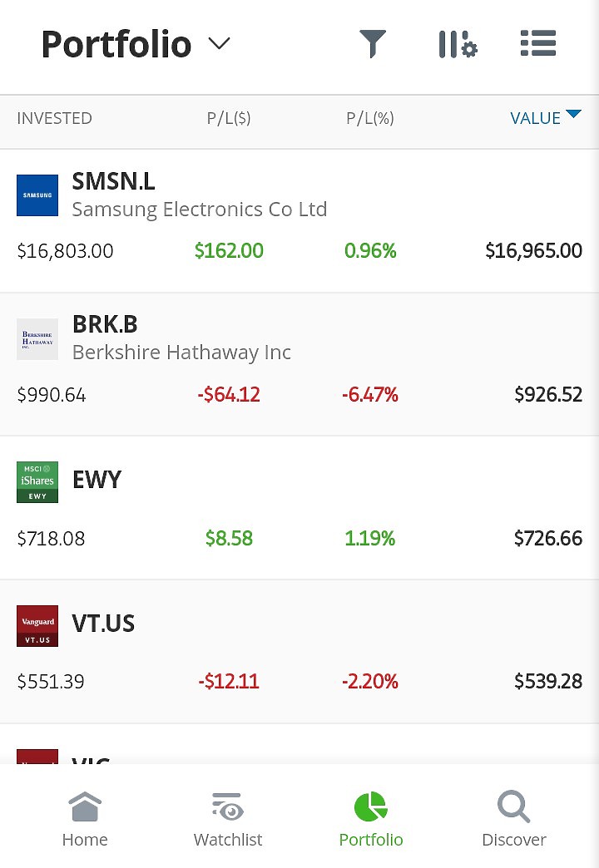Sort by P/L(%) column header
Screen dimensions: 599x868
(x=370, y=118)
